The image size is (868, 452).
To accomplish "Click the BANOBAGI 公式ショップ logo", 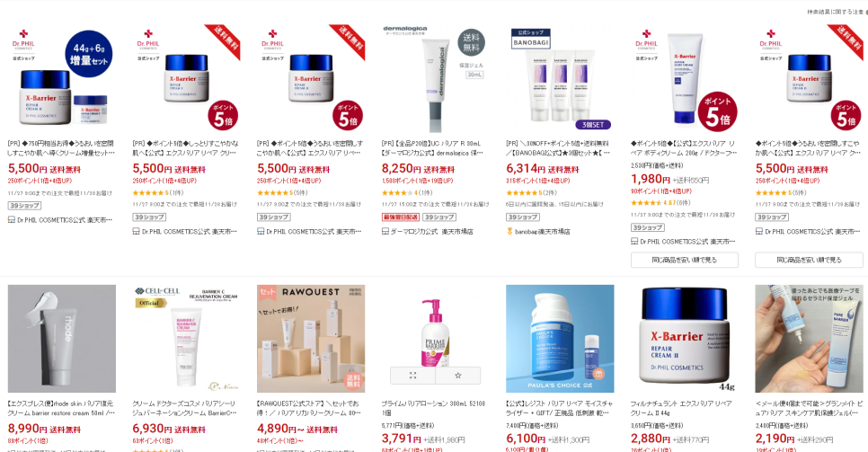I will (x=531, y=39).
